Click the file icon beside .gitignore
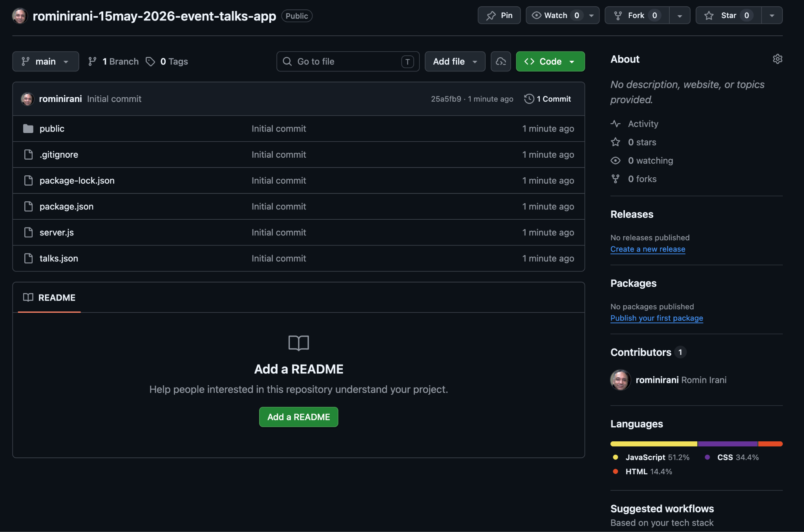The image size is (804, 532). point(28,155)
